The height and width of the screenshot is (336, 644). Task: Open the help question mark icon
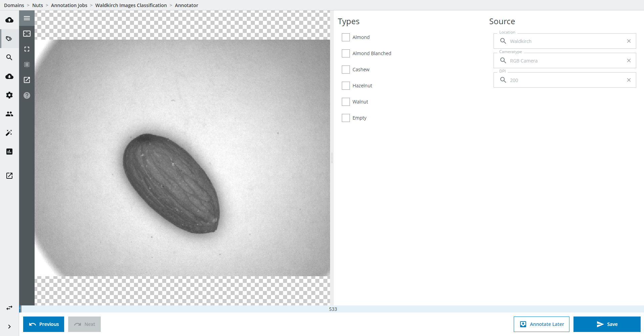tap(27, 95)
